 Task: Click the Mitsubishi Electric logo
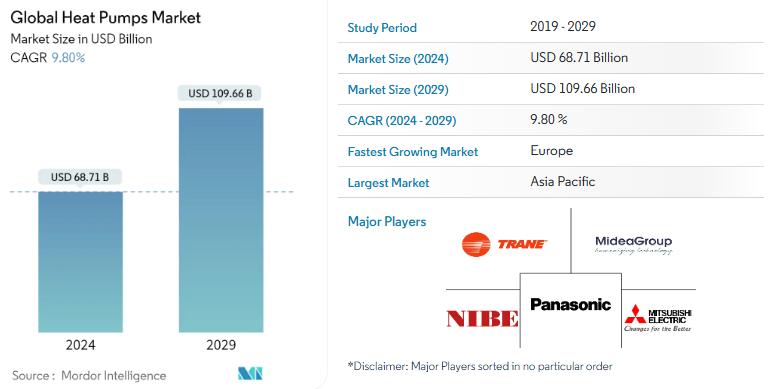658,318
